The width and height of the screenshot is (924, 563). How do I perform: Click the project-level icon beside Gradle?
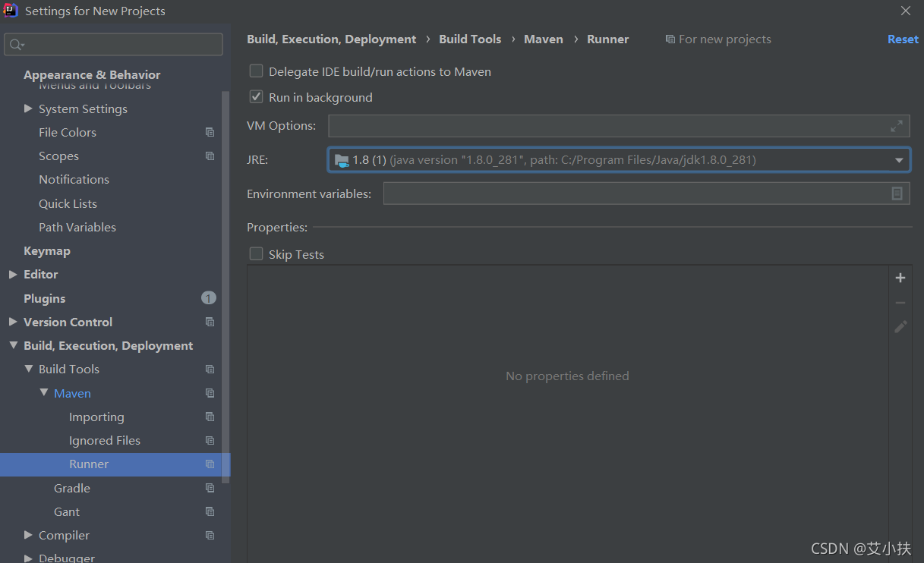210,488
